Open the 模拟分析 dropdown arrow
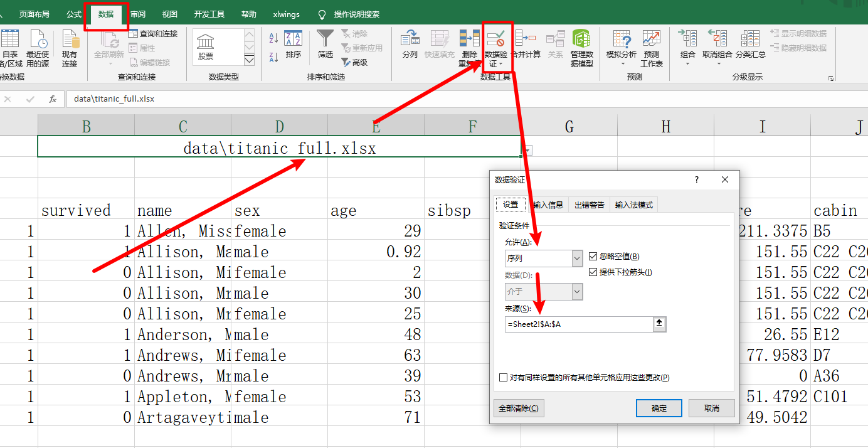This screenshot has height=448, width=868. (623, 64)
